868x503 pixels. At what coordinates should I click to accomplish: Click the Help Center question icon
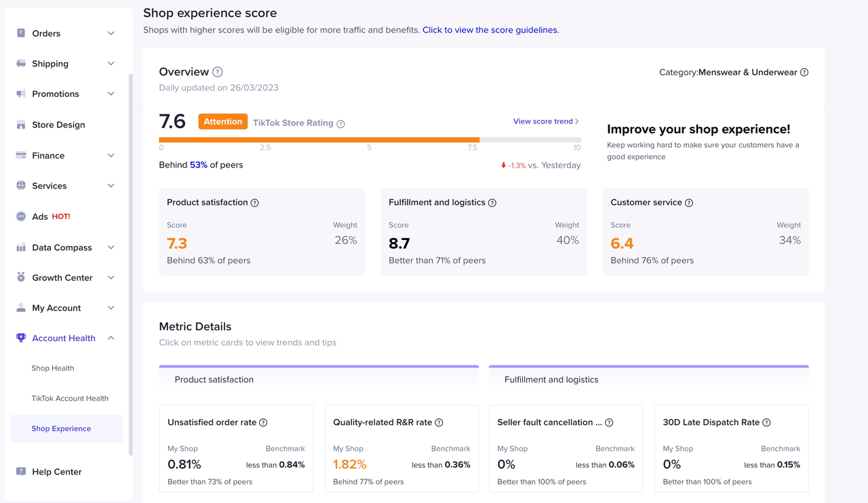[21, 472]
